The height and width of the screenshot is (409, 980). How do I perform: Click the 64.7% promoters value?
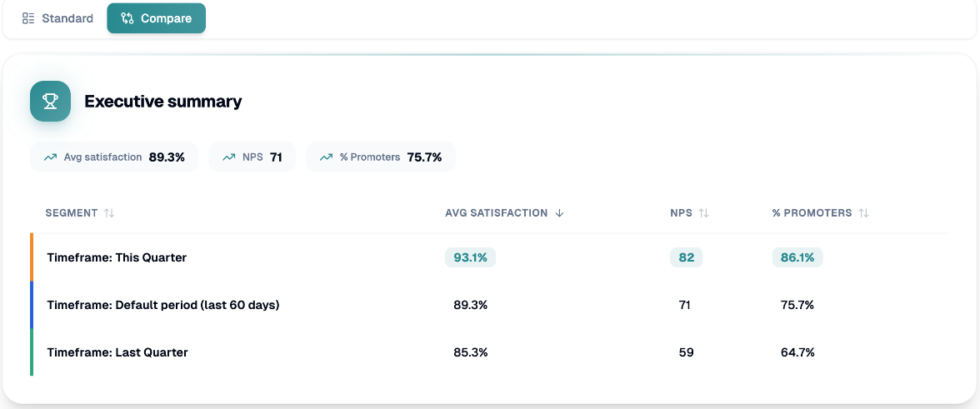(x=797, y=352)
